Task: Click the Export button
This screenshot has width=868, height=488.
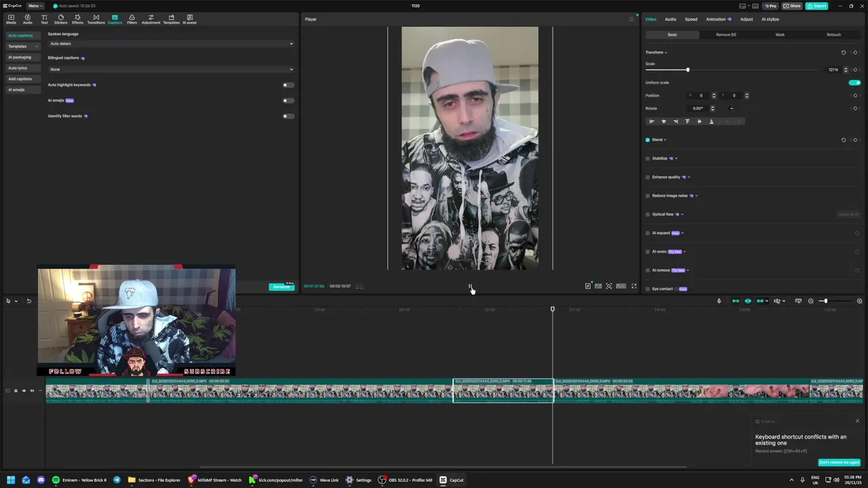Action: pos(816,6)
